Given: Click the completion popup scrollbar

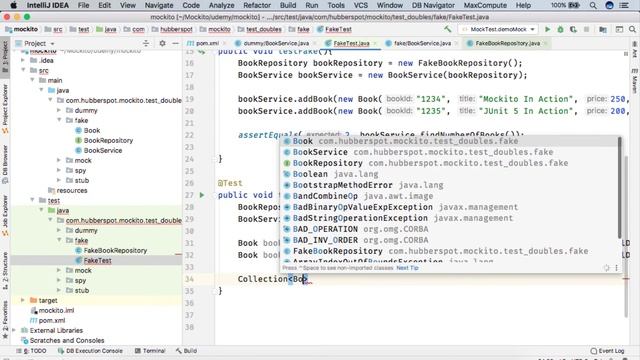Looking at the screenshot, I should pos(620,188).
